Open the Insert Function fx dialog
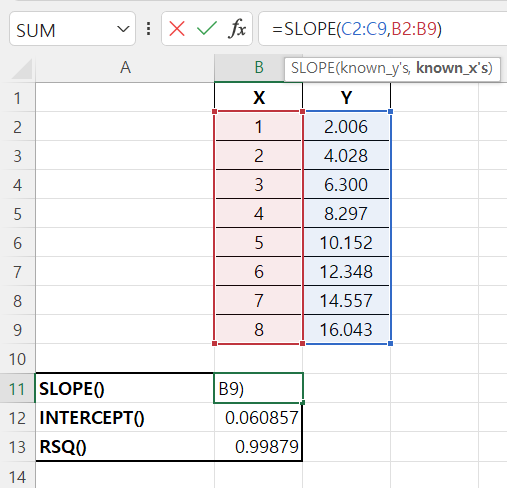Screen dimensions: 507x488 tap(237, 29)
